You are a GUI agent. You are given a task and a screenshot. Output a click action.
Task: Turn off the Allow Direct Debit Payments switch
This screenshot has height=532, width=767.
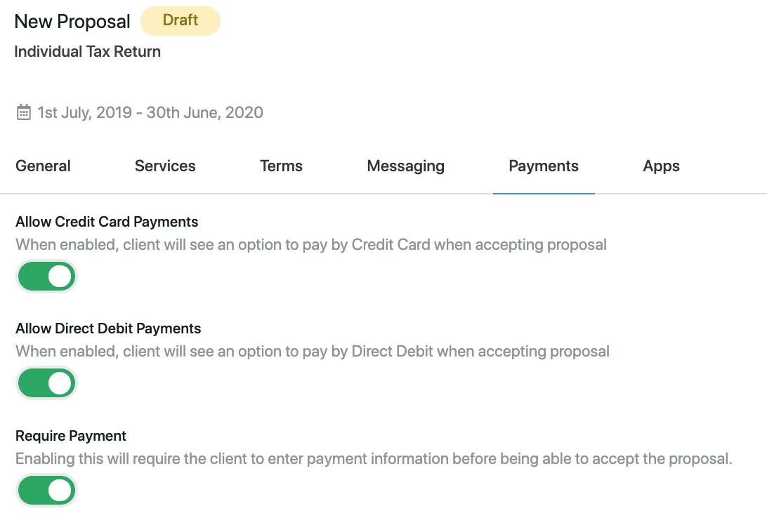click(x=46, y=383)
